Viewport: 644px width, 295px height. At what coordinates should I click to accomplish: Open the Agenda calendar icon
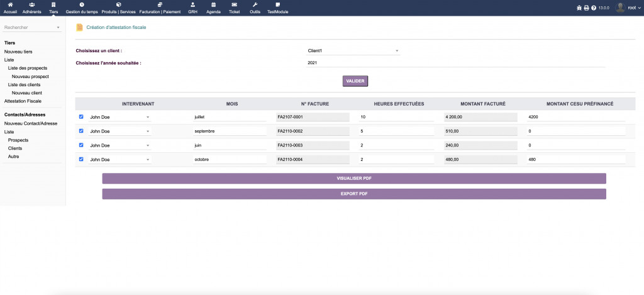(x=213, y=5)
